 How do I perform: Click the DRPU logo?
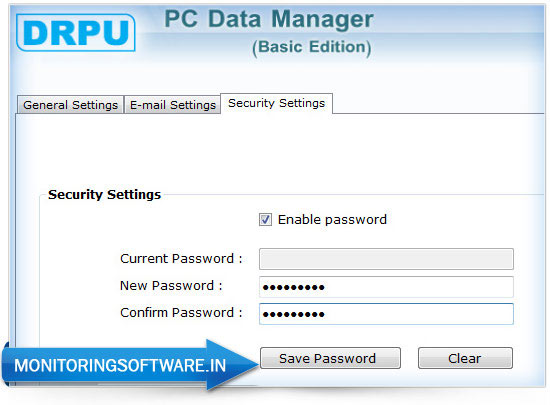tap(76, 33)
